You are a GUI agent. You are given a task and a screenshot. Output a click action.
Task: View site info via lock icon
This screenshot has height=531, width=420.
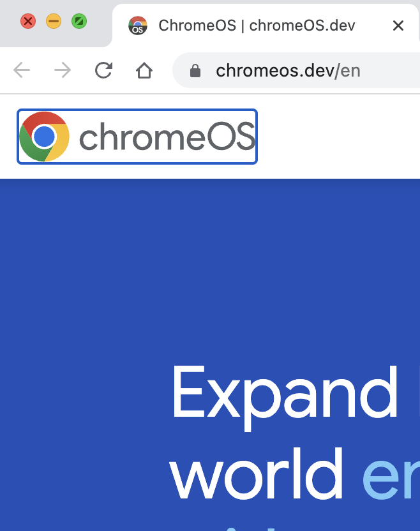(x=195, y=70)
